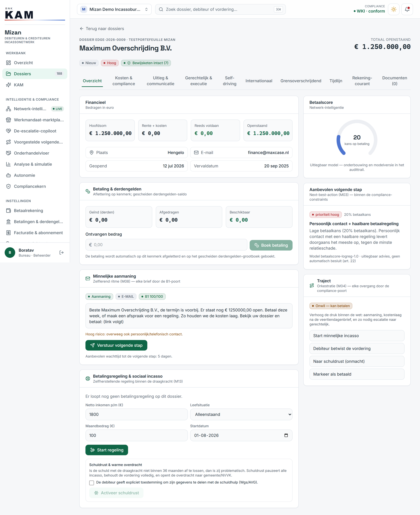Click Markeer als betaald
This screenshot has width=420, height=515.
pyautogui.click(x=357, y=374)
